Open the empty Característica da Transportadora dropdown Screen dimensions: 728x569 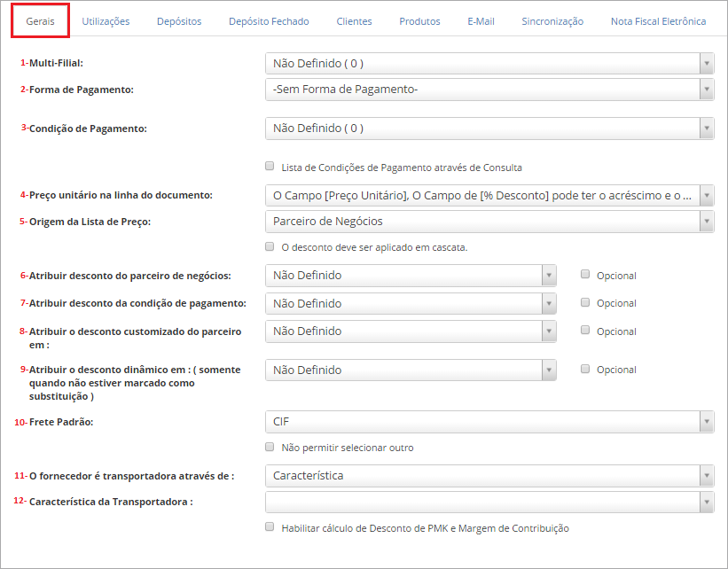click(x=489, y=503)
